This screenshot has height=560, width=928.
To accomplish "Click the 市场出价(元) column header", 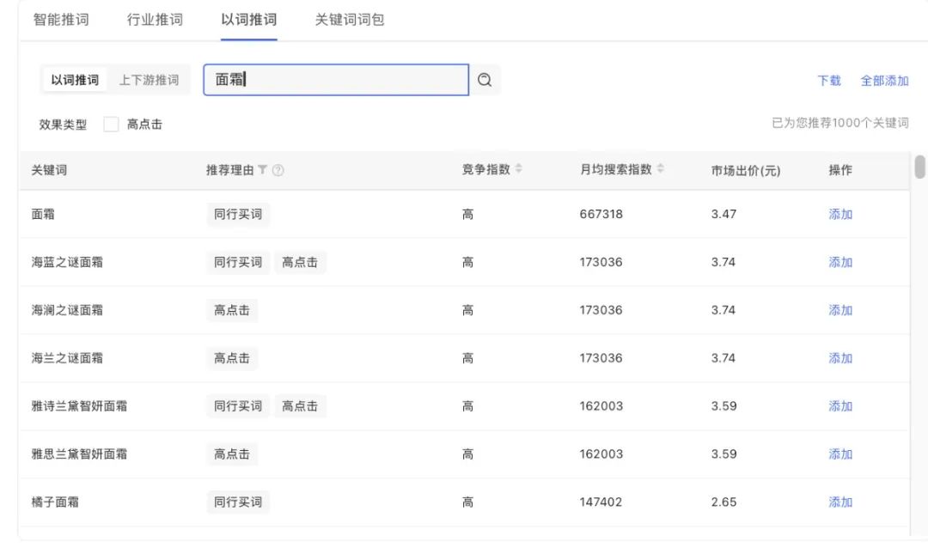I will click(x=746, y=170).
